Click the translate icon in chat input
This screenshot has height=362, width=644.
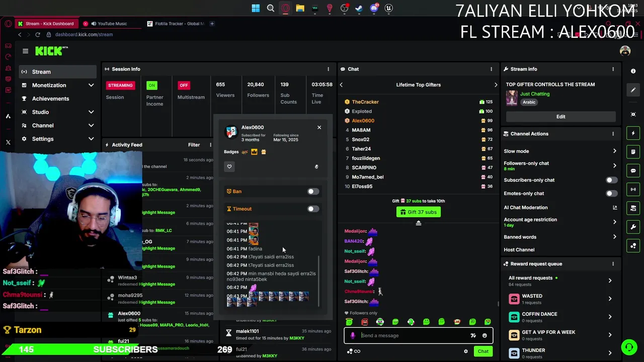point(473,335)
